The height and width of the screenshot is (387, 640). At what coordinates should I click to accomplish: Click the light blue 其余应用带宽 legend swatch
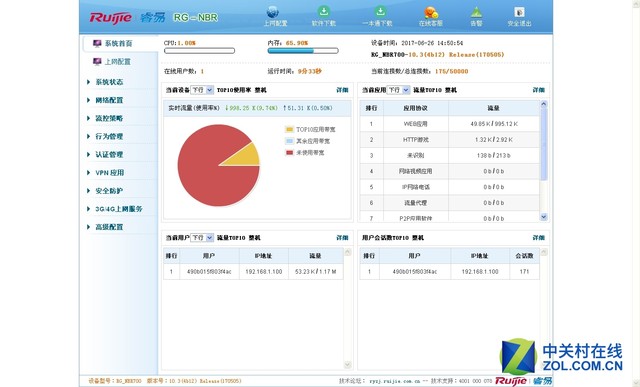(289, 141)
